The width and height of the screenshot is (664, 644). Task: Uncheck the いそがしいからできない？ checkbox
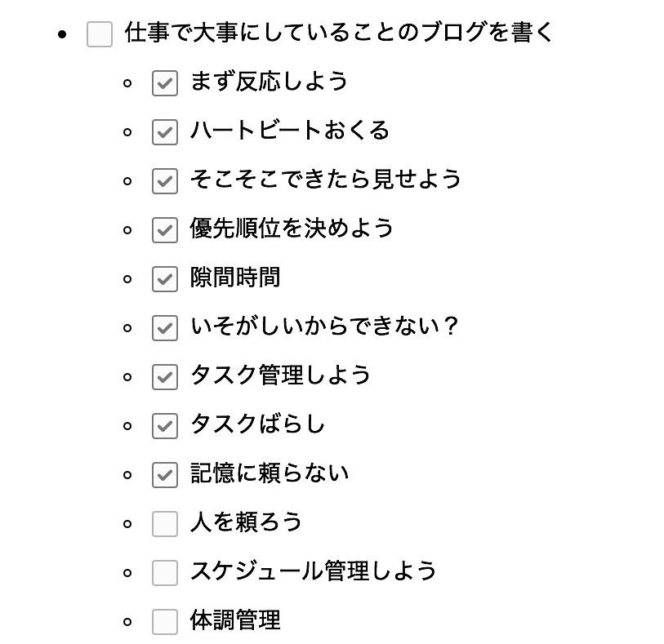point(164,327)
